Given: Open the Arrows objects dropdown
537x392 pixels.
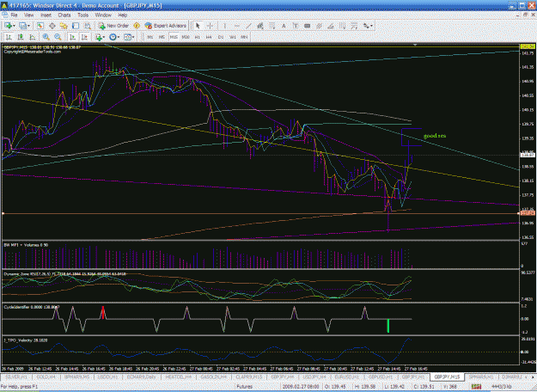Looking at the screenshot, I should coord(368,26).
